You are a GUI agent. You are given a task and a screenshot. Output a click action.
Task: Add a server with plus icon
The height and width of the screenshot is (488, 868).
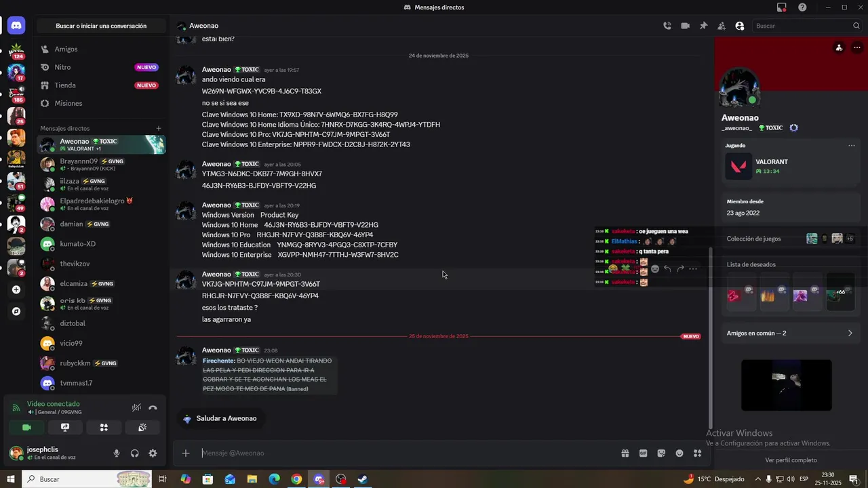(16, 289)
